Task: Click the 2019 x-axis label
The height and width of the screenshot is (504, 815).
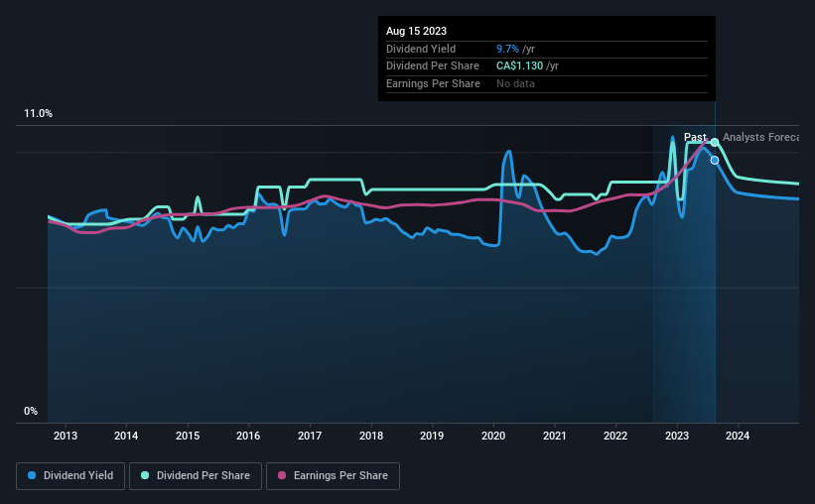Action: 432,436
